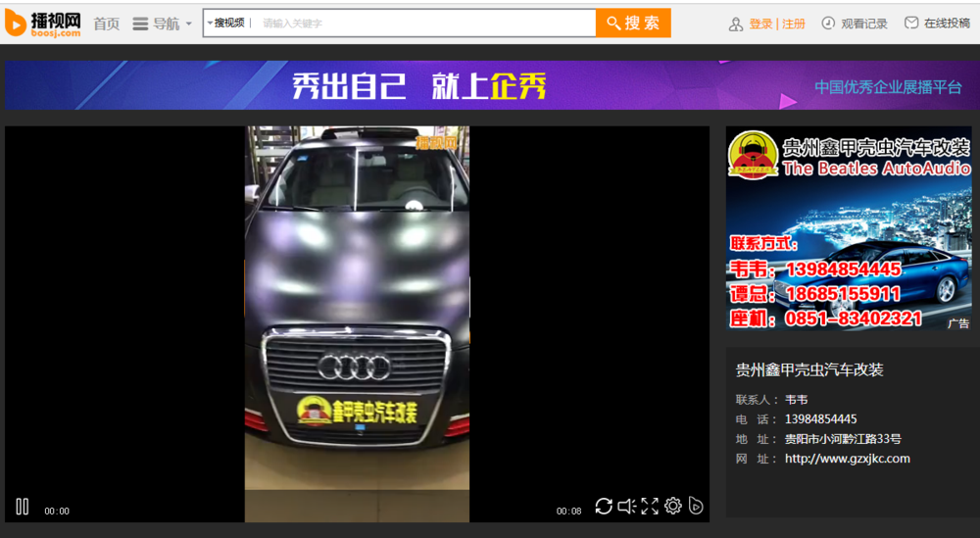The height and width of the screenshot is (538, 980).
Task: Click the contact name 韦韦 in info panel
Action: coord(796,400)
